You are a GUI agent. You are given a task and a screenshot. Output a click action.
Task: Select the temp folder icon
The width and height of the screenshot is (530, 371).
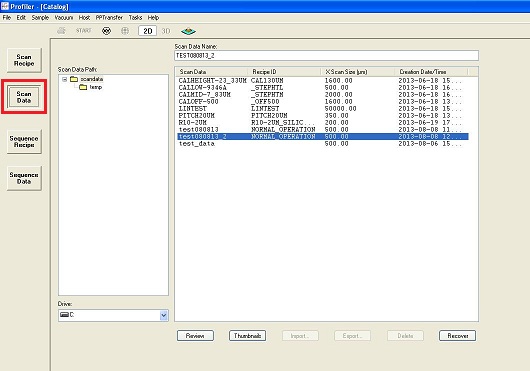click(83, 87)
